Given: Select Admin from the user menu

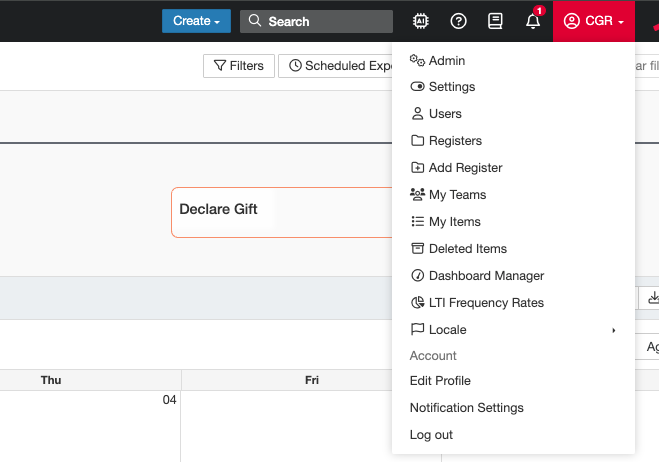Looking at the screenshot, I should pyautogui.click(x=513, y=61).
